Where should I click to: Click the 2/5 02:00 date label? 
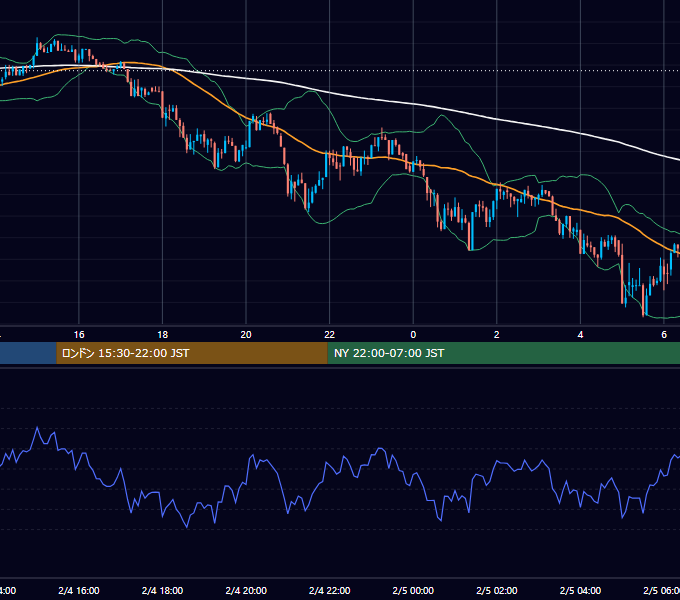[x=497, y=590]
